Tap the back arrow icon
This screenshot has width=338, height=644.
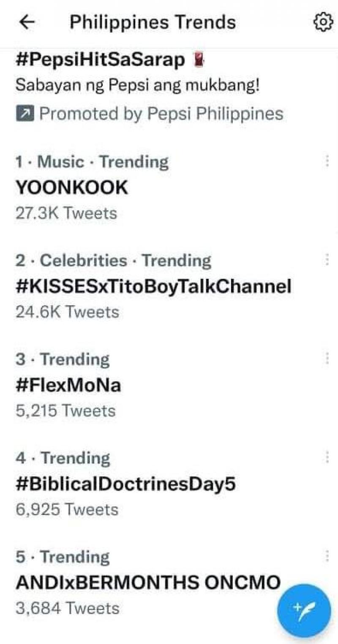(27, 23)
